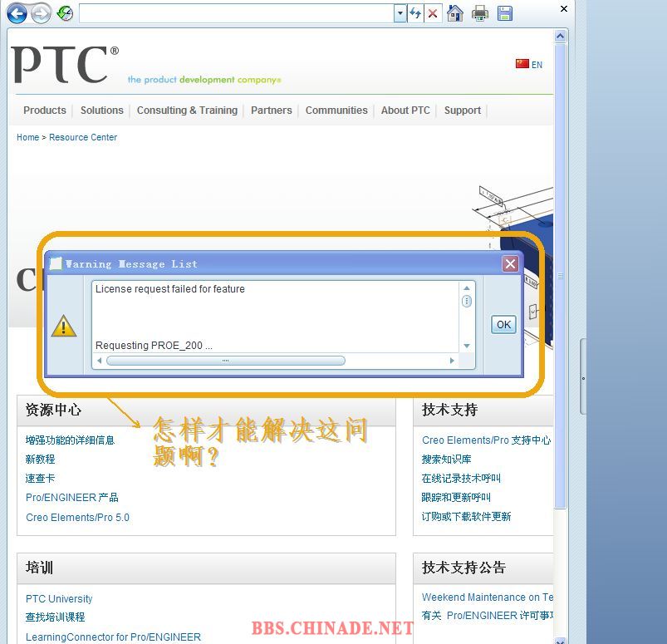Click OK in the Warning Message List

[503, 324]
